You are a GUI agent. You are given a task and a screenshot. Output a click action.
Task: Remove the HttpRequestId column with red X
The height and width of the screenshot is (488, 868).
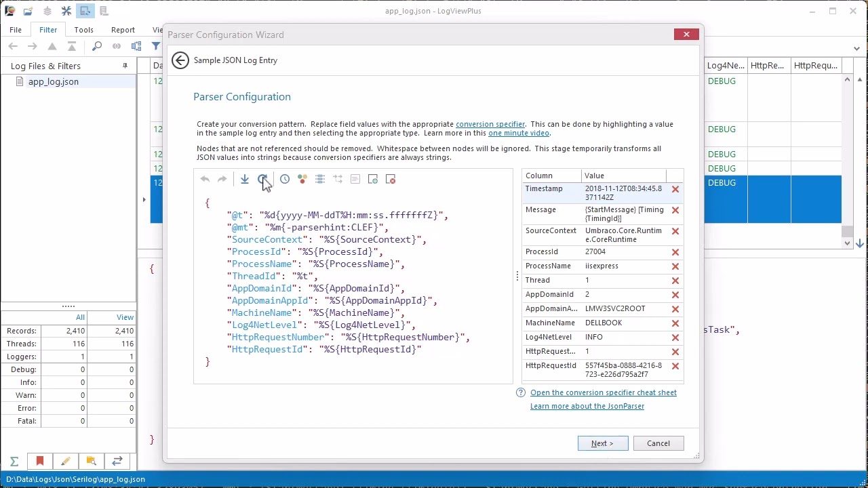pyautogui.click(x=675, y=366)
